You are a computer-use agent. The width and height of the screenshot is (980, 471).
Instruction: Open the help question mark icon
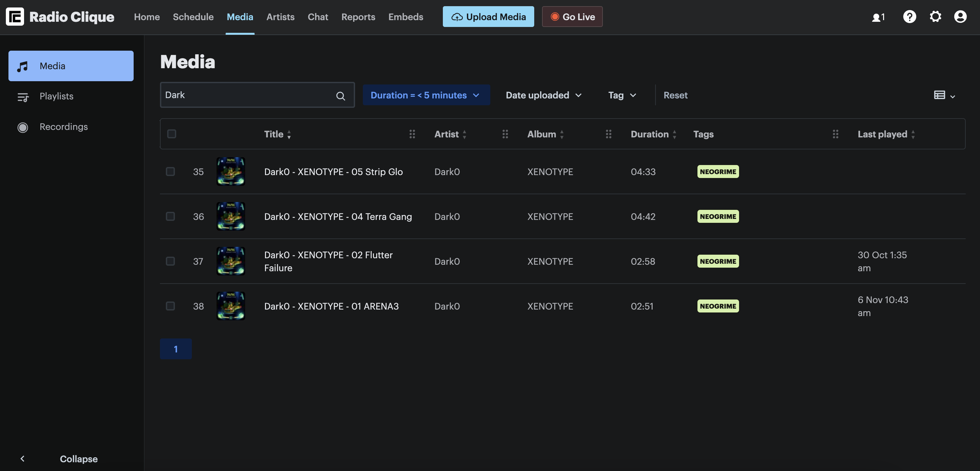click(909, 17)
